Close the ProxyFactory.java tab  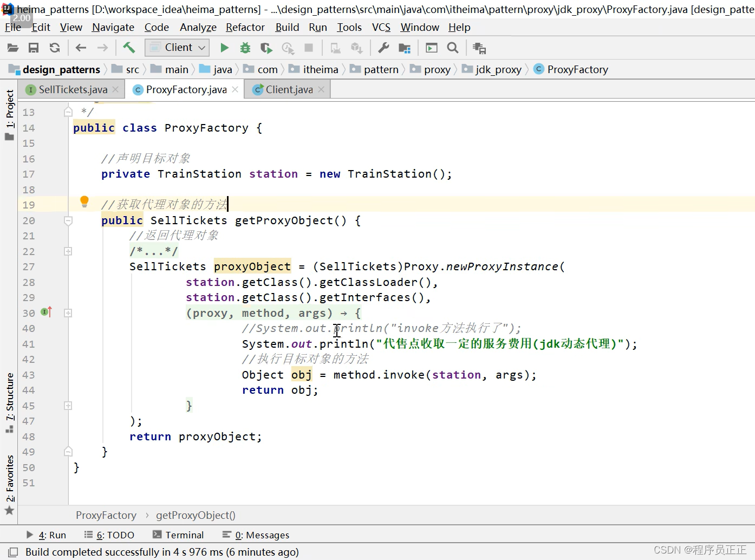235,89
